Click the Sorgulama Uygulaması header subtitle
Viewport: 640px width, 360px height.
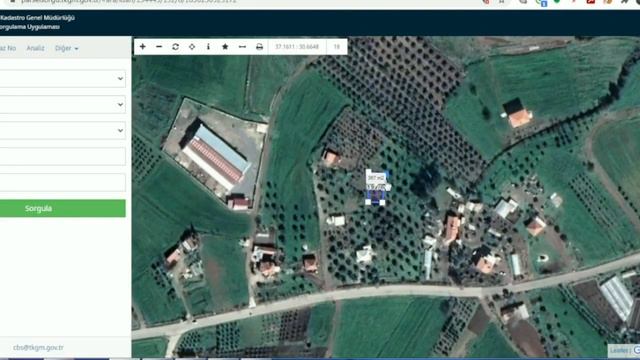click(x=30, y=27)
